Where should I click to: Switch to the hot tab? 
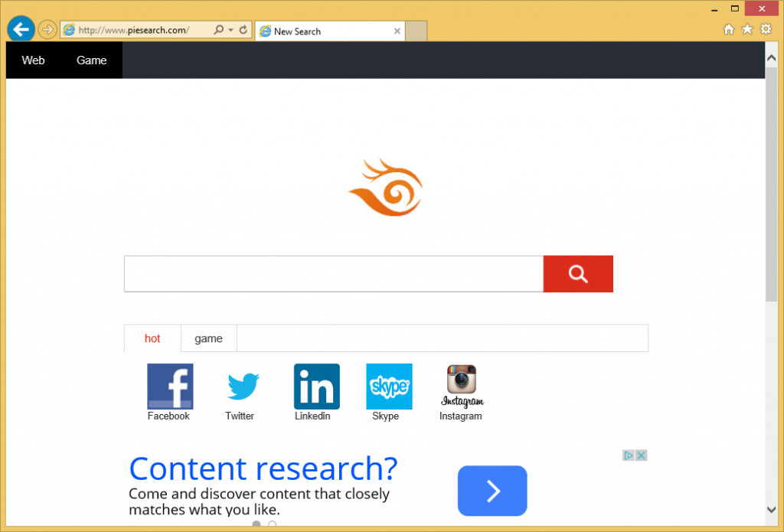coord(152,338)
